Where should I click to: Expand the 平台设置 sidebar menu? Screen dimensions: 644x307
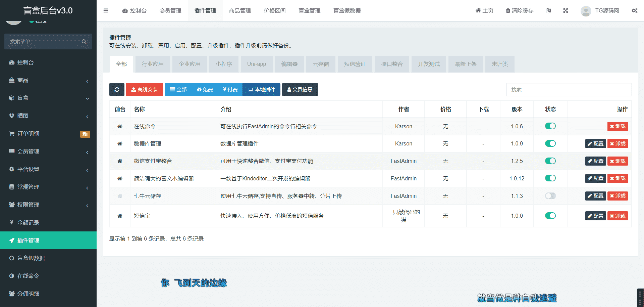point(48,169)
